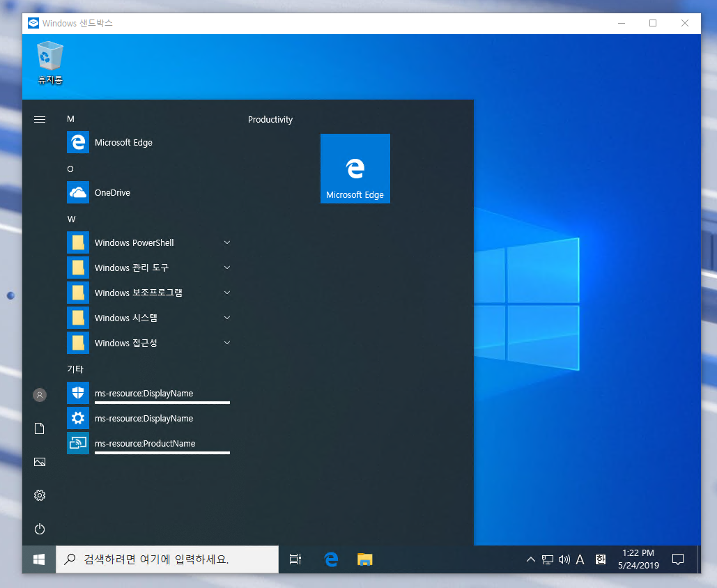Viewport: 717px width, 588px height.
Task: Open the clock showing 1:22 PM
Action: point(638,559)
